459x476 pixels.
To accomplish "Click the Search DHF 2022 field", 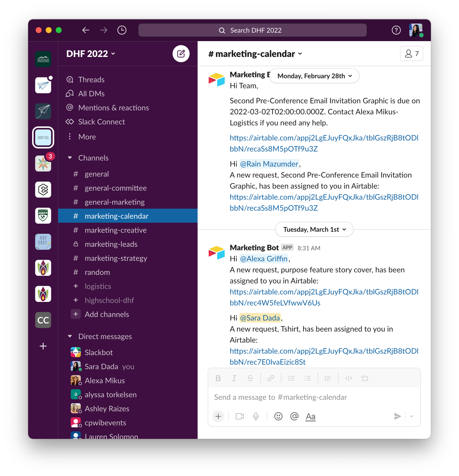I will pos(252,30).
